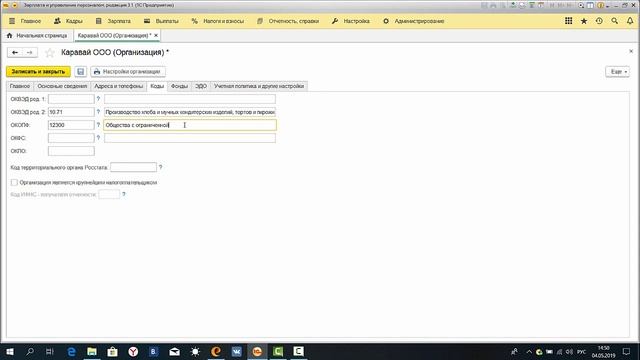The width and height of the screenshot is (640, 360).
Task: Show help for Росстат territorial code
Action: pyautogui.click(x=160, y=167)
